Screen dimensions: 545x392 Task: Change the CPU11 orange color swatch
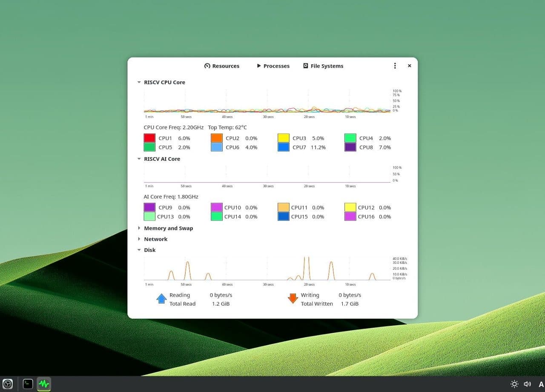tap(284, 208)
